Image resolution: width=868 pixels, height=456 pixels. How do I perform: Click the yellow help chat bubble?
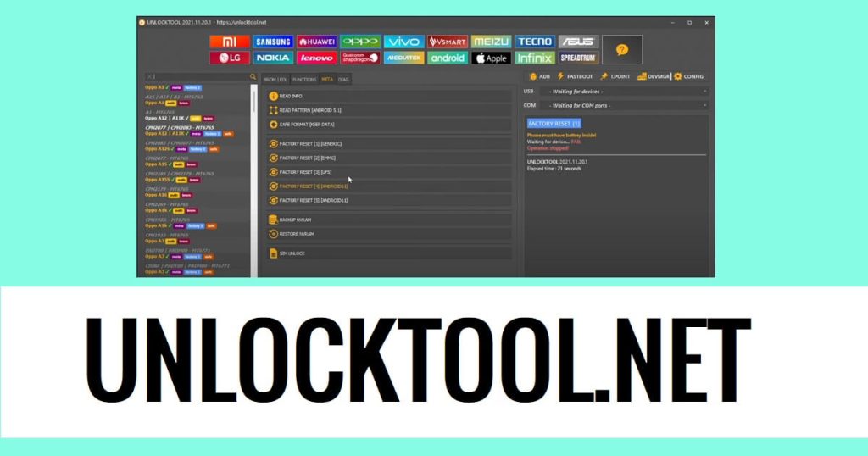point(622,50)
